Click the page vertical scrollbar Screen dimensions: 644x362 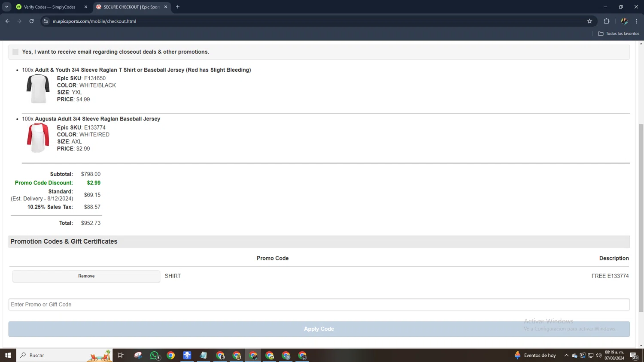[641, 218]
